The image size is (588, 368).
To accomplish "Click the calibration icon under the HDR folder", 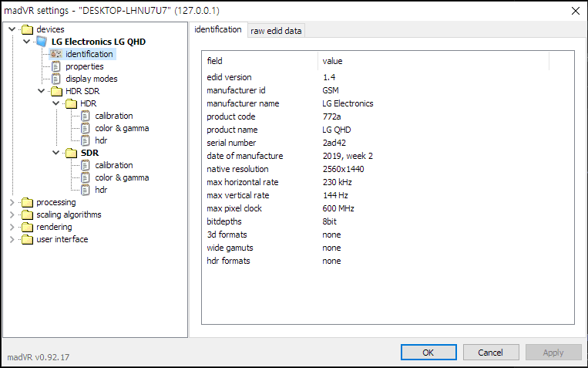I will click(x=86, y=116).
